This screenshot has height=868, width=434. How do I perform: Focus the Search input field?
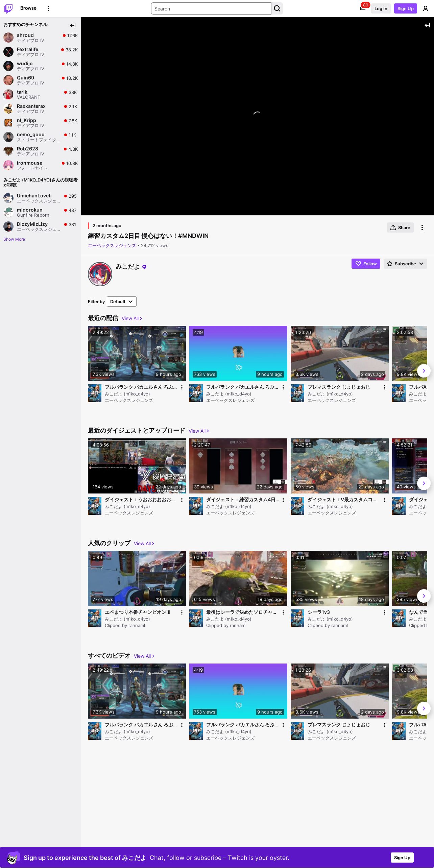tap(211, 8)
